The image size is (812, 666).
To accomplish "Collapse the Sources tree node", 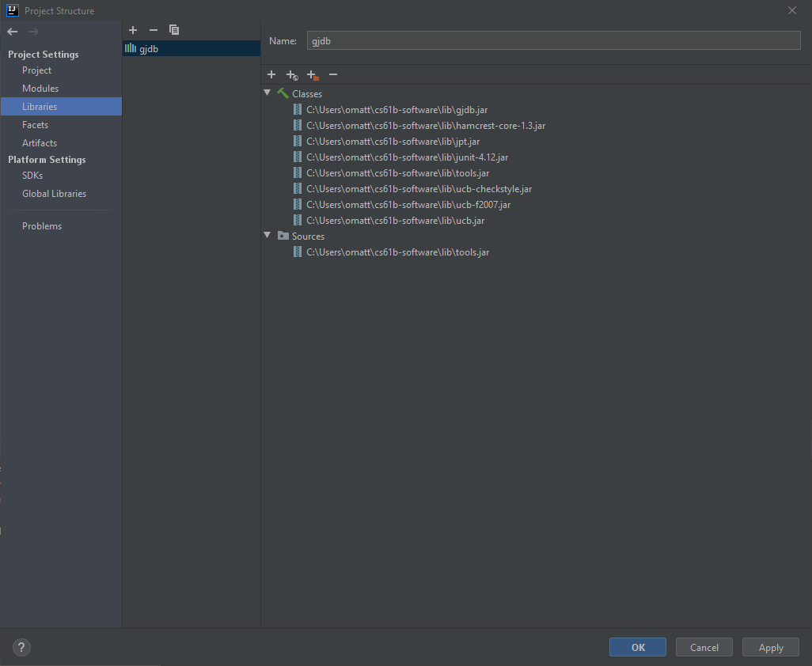I will point(268,236).
